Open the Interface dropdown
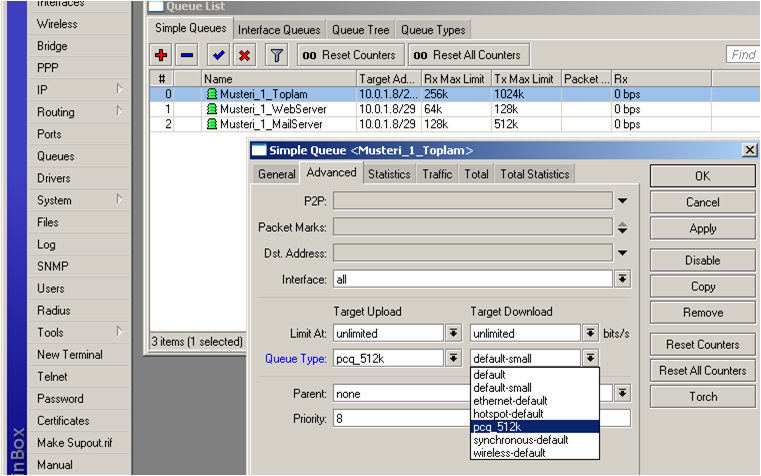Image resolution: width=761 pixels, height=476 pixels. tap(622, 279)
